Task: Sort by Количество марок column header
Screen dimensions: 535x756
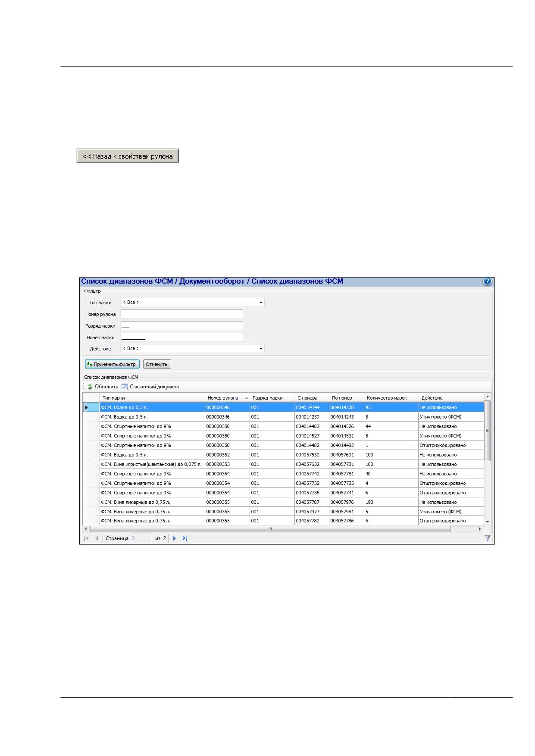Action: pyautogui.click(x=391, y=398)
